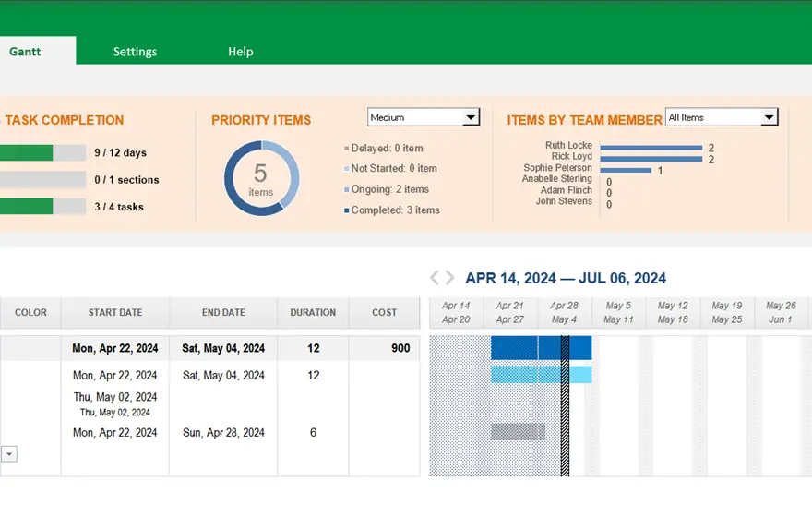812x517 pixels.
Task: Select the COLOR column header
Action: [x=30, y=313]
